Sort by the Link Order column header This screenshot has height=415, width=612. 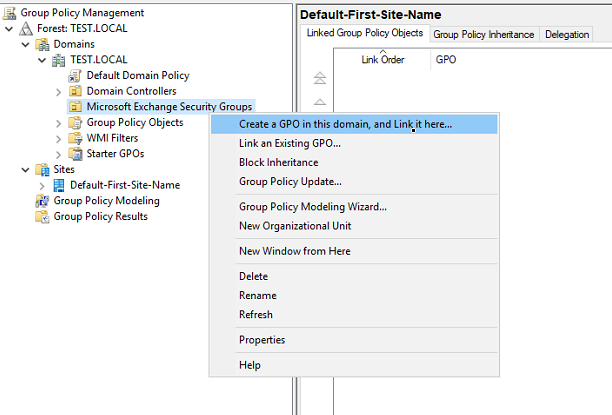pyautogui.click(x=382, y=60)
